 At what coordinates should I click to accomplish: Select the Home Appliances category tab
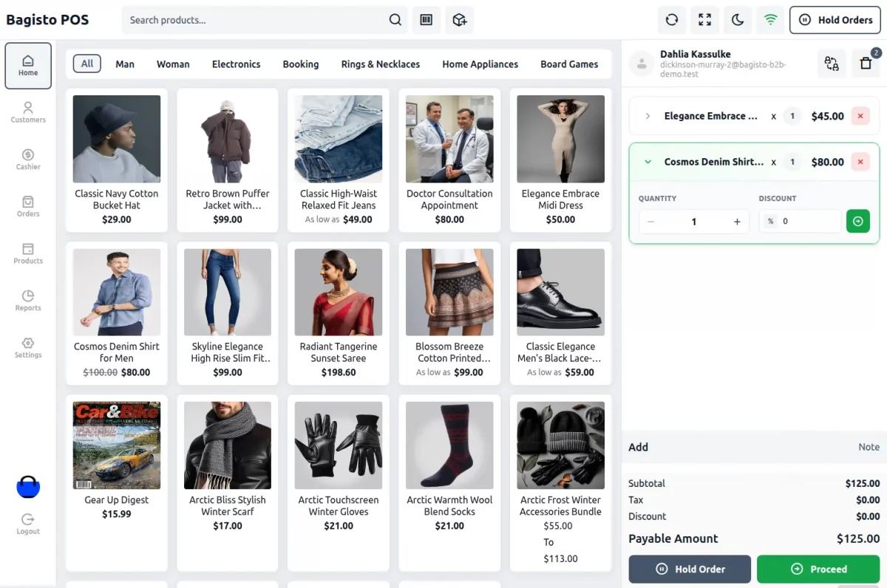click(480, 64)
